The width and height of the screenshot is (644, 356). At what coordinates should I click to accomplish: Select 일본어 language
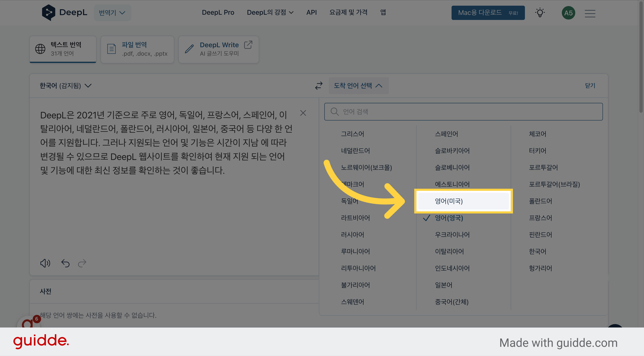444,285
